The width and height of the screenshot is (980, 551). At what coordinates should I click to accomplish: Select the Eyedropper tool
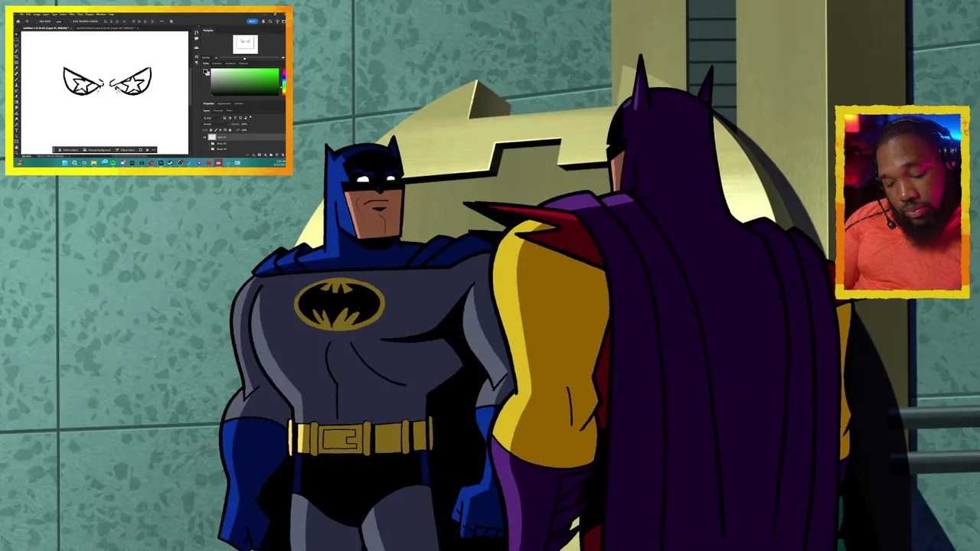click(x=16, y=68)
